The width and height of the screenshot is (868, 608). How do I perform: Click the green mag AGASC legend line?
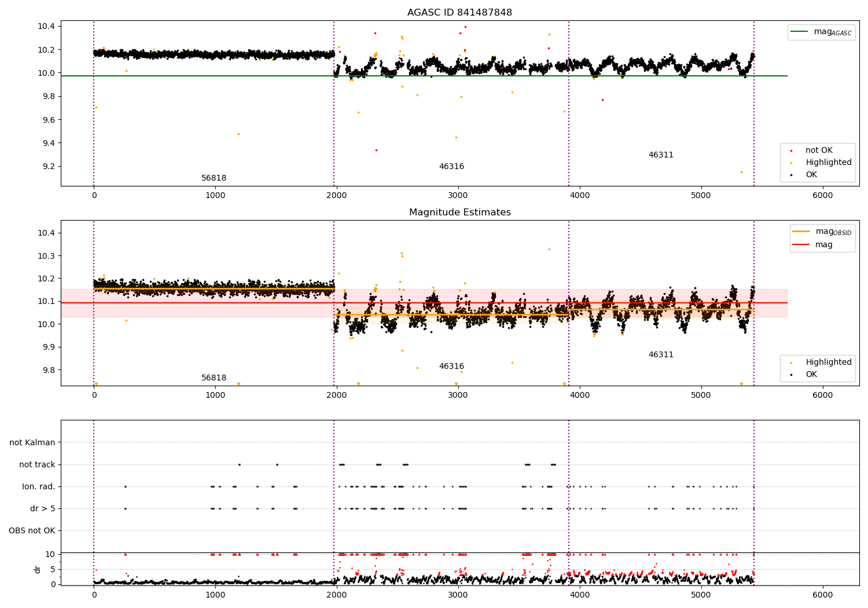tap(799, 32)
